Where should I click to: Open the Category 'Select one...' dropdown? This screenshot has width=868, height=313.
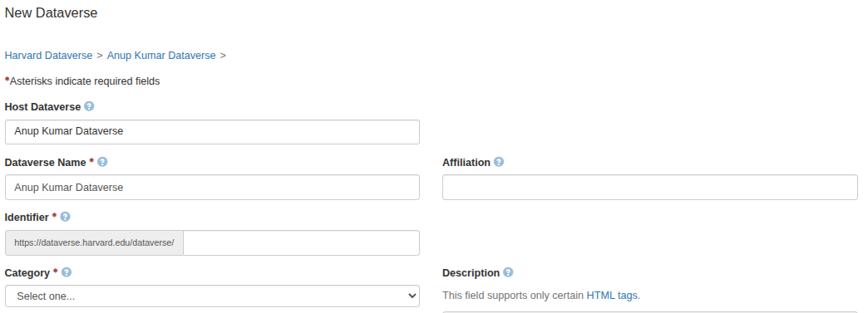click(x=212, y=296)
